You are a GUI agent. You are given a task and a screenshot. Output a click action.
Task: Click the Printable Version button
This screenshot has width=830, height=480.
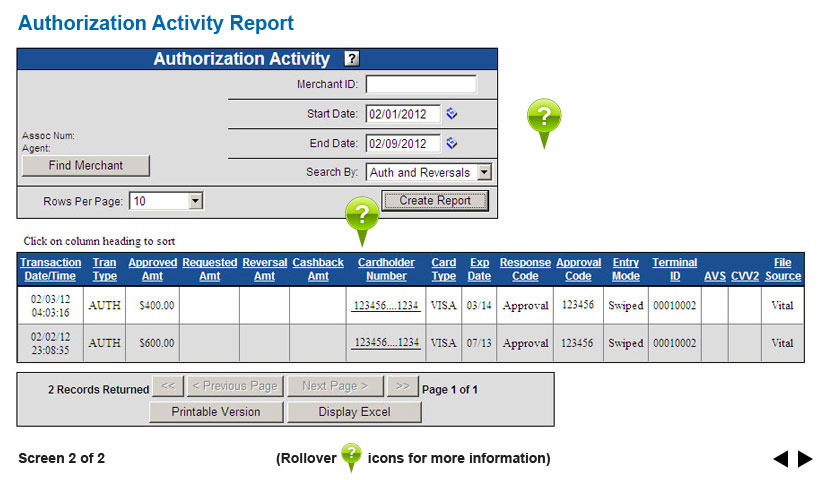click(216, 412)
